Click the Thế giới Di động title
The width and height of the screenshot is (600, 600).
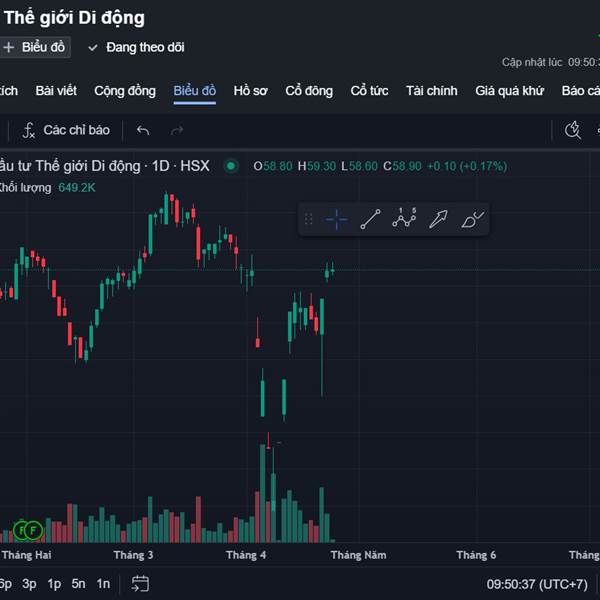[x=74, y=18]
